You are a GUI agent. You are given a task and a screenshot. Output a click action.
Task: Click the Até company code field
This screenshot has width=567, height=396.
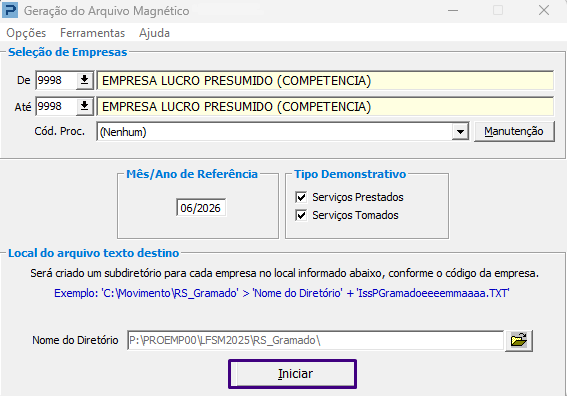click(x=56, y=106)
